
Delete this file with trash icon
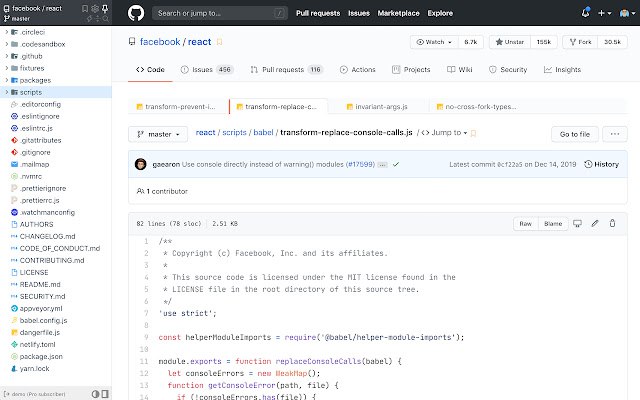[x=612, y=223]
